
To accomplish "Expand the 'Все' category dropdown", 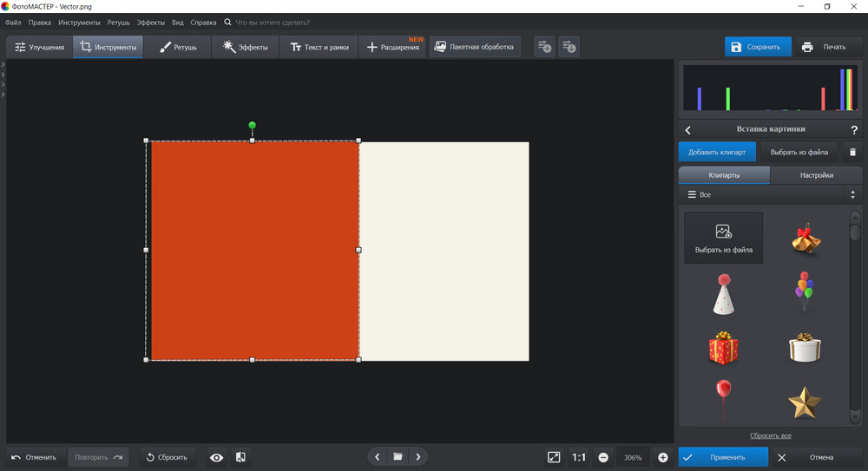I will (769, 195).
